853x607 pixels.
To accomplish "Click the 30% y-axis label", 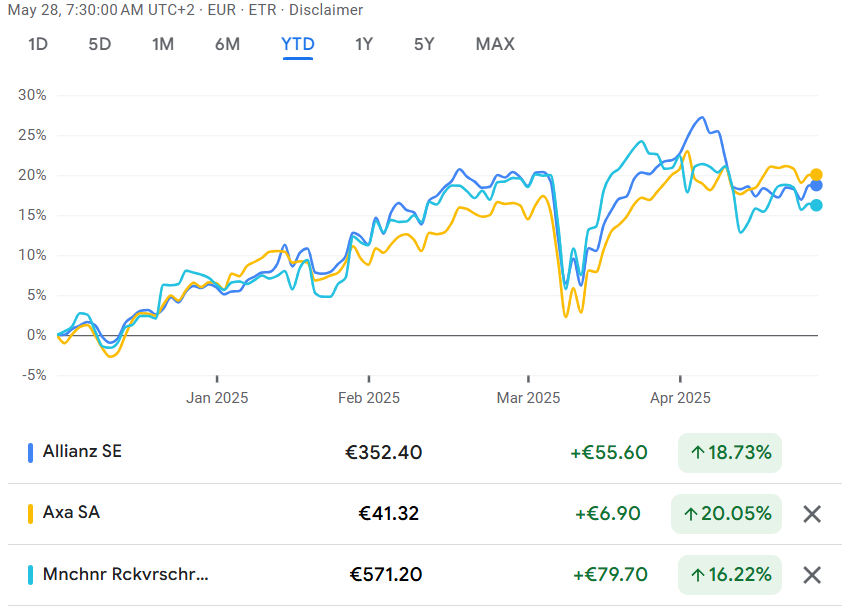I will click(x=32, y=95).
